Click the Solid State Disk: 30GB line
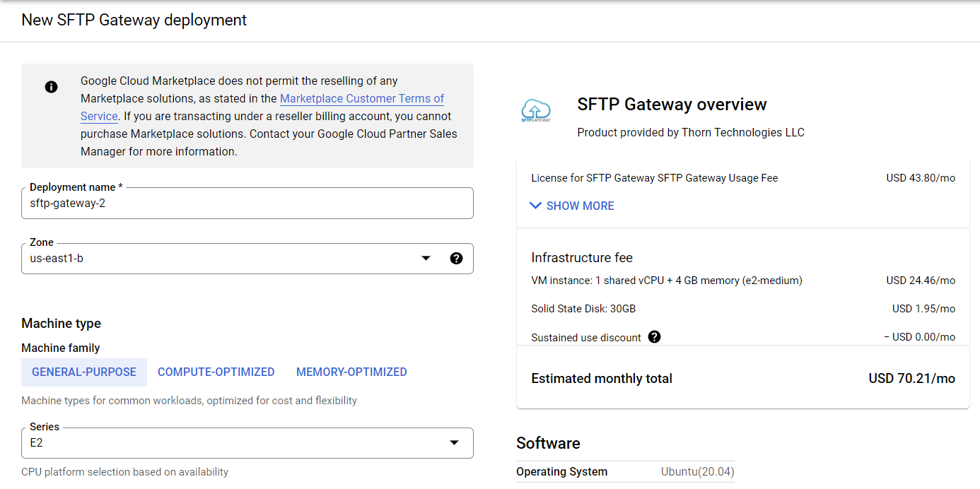 pos(583,309)
